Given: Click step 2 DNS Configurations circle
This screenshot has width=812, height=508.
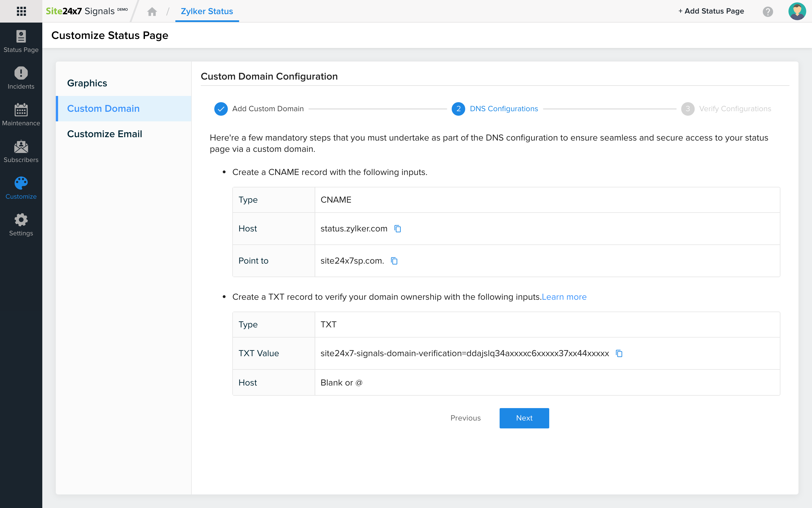Looking at the screenshot, I should tap(458, 109).
